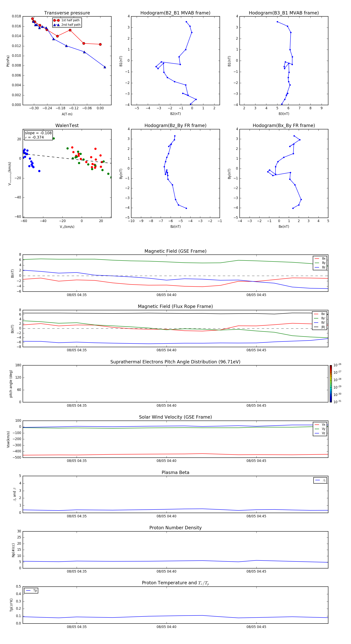Screen dimensions: 351x644
Task: Click the 'V_A(km/s)' x-axis label
Action: (x=67, y=227)
